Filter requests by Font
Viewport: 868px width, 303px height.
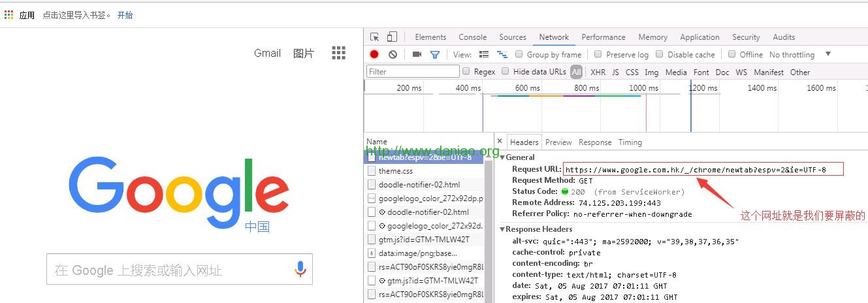(x=701, y=72)
